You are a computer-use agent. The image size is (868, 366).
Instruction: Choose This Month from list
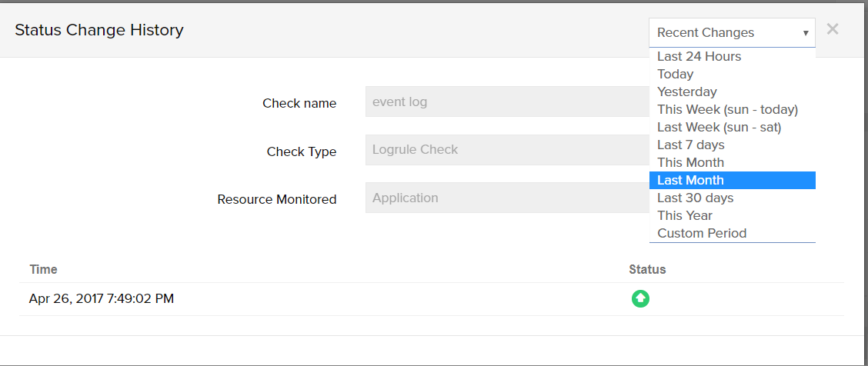tap(690, 162)
